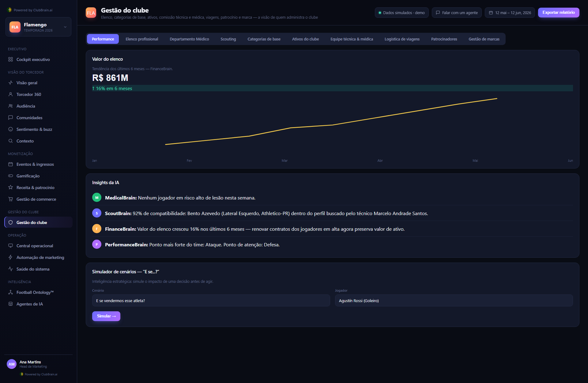Click the Eventos & ingressos calendar icon
This screenshot has width=588, height=383.
pyautogui.click(x=10, y=164)
